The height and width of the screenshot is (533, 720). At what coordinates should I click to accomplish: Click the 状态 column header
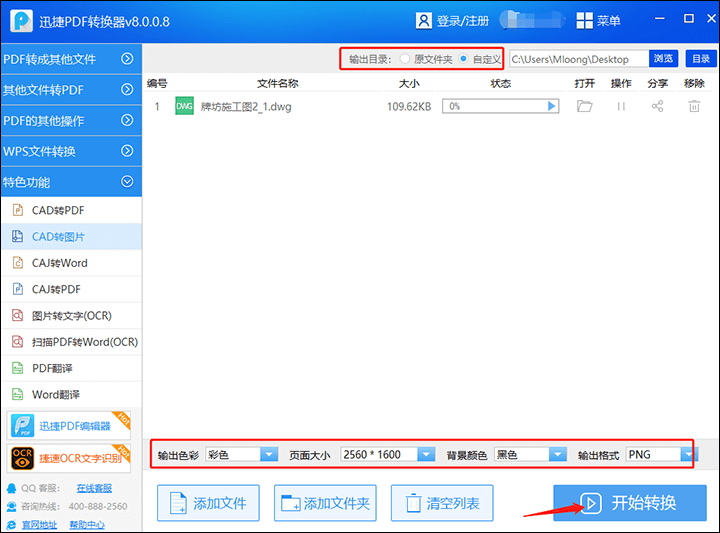pos(501,84)
